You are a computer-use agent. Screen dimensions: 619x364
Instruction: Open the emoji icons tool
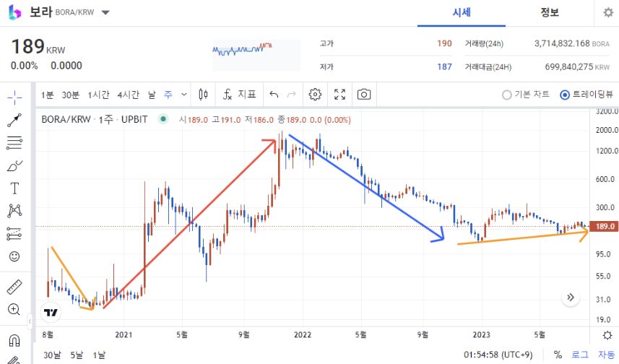point(14,256)
